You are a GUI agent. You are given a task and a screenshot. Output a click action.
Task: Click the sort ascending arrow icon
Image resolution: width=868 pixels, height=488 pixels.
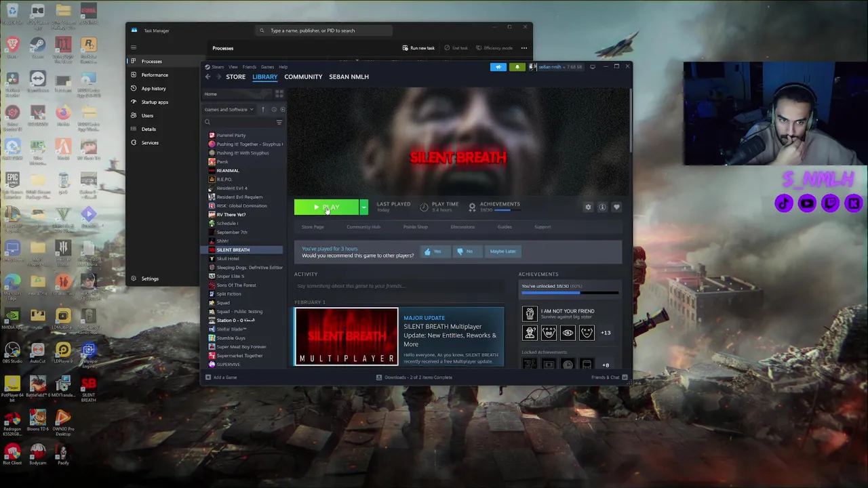click(x=263, y=110)
